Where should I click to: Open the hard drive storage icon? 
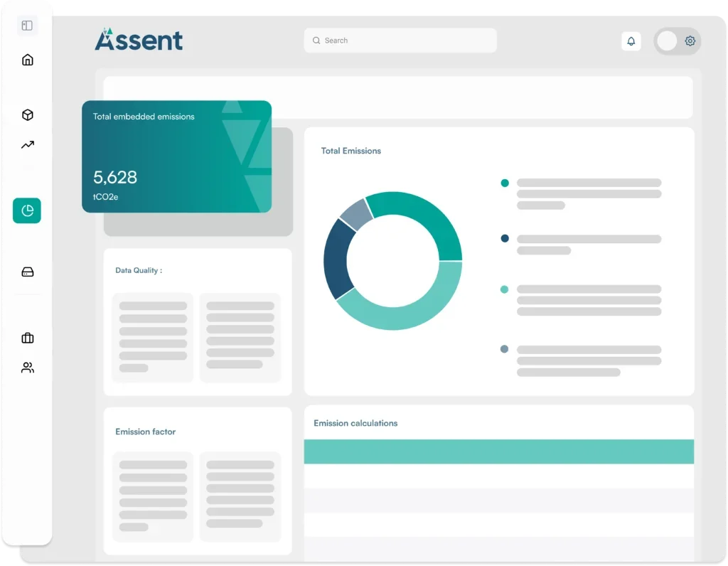click(27, 272)
